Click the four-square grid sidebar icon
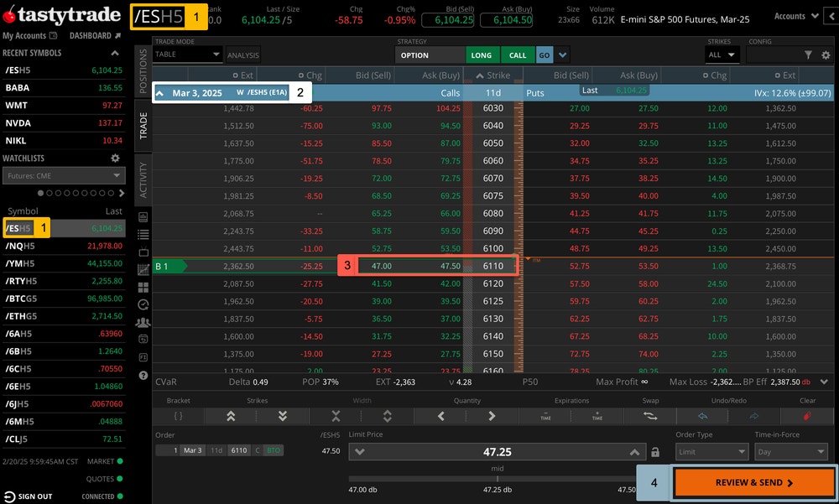The image size is (839, 504). 143,288
